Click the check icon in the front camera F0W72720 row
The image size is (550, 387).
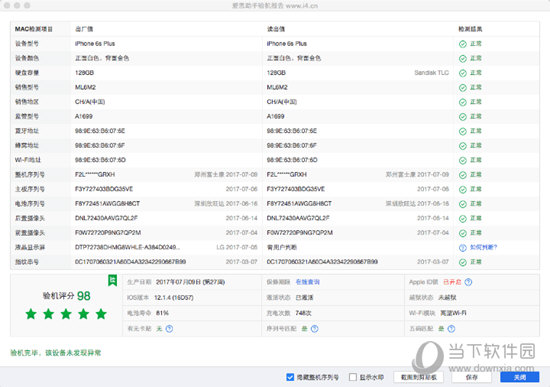pyautogui.click(x=463, y=233)
